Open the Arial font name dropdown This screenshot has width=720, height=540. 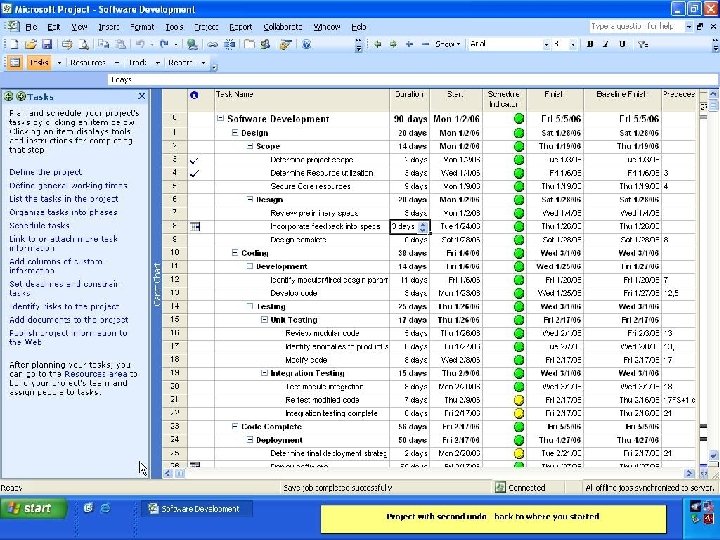tap(546, 45)
